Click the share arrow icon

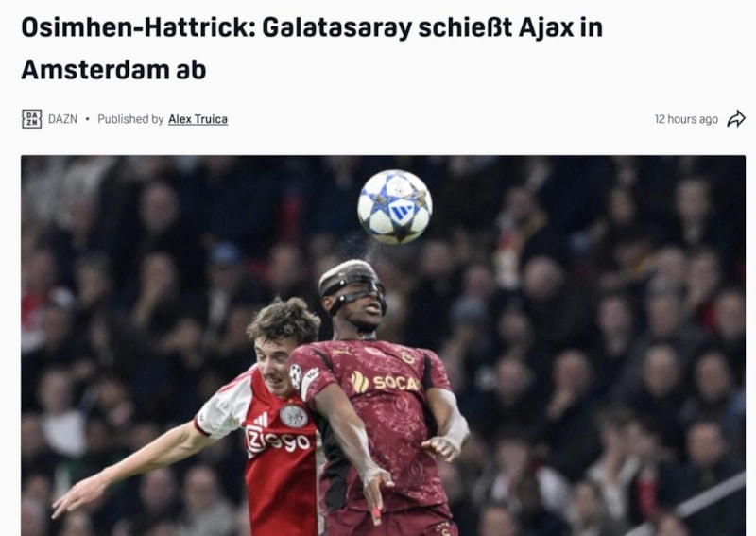[x=736, y=119]
